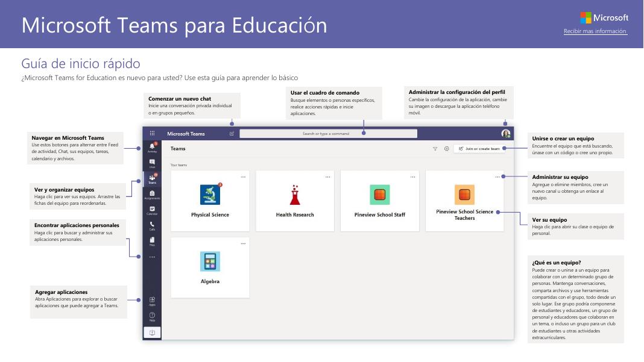Click the Pineview School Science Teachers icon

coord(464,195)
